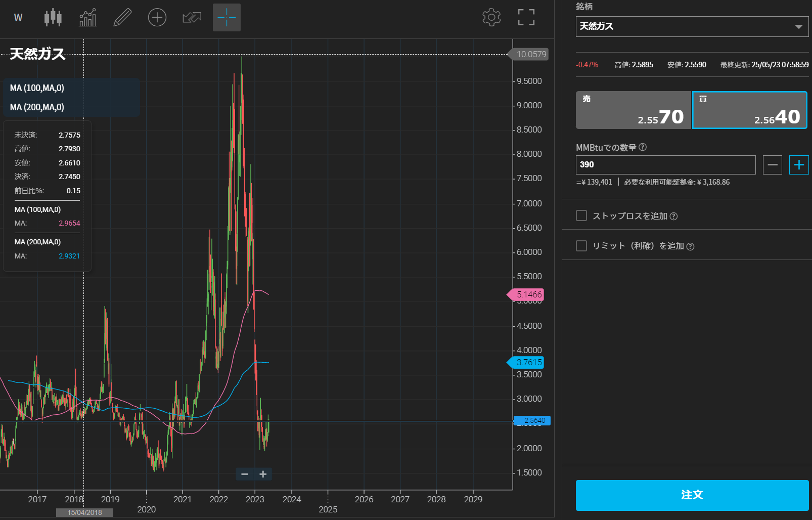Open the 天然ガス instrument dropdown
The height and width of the screenshot is (520, 812).
tap(692, 26)
